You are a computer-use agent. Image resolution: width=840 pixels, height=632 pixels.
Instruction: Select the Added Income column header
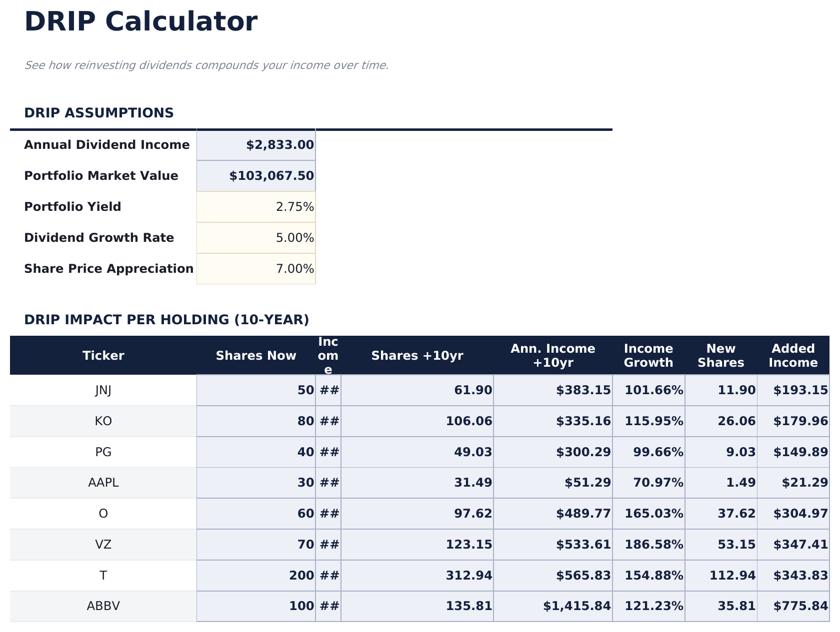click(794, 355)
